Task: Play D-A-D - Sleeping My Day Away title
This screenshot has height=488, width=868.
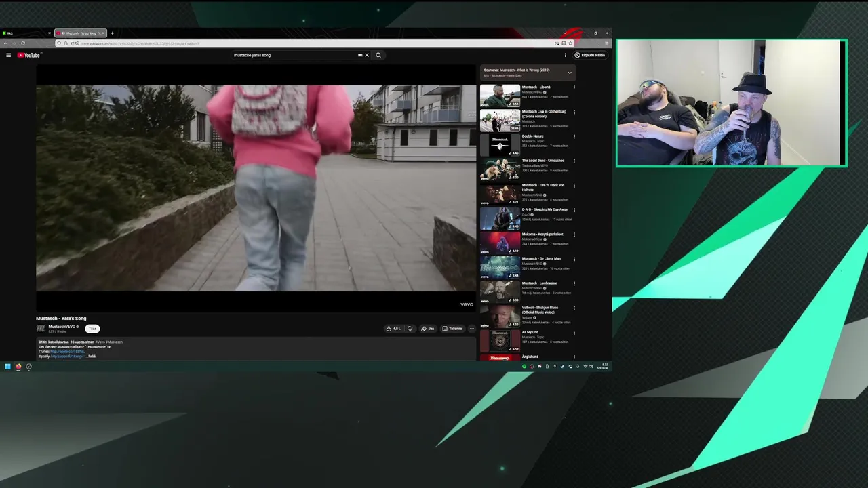Action: point(545,209)
